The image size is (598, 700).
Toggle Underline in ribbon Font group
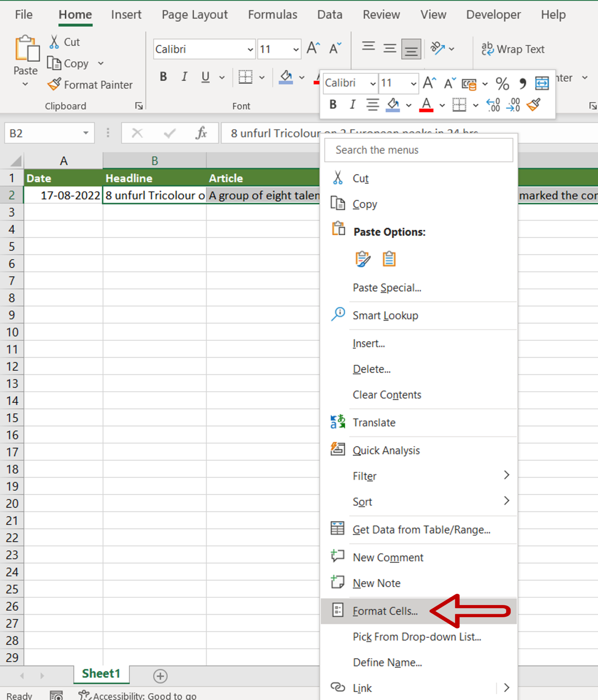205,77
